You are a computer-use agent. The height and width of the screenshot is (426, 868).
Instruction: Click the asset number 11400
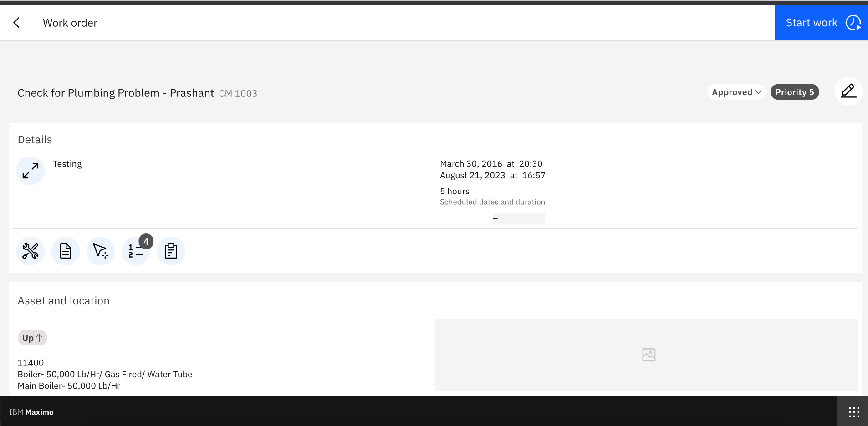[31, 363]
